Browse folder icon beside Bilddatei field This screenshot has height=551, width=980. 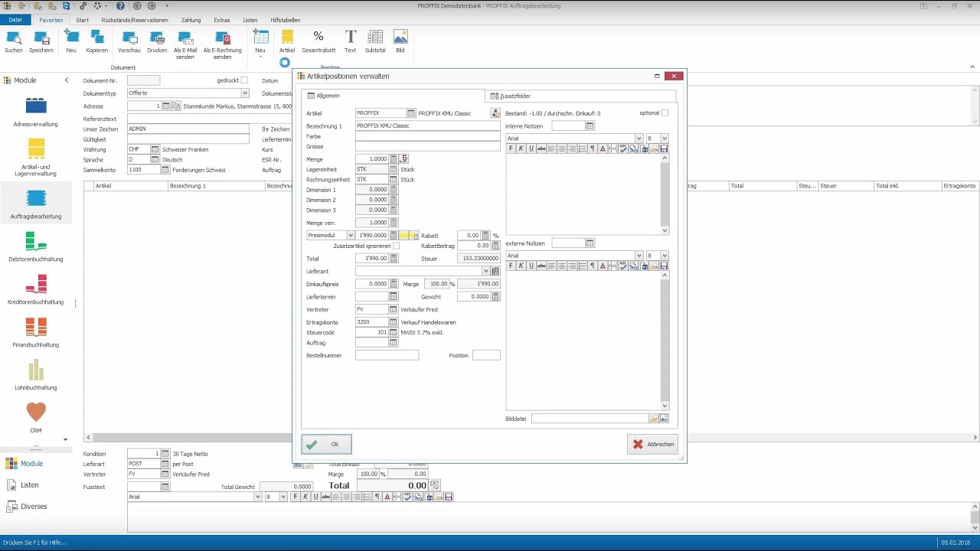[654, 419]
